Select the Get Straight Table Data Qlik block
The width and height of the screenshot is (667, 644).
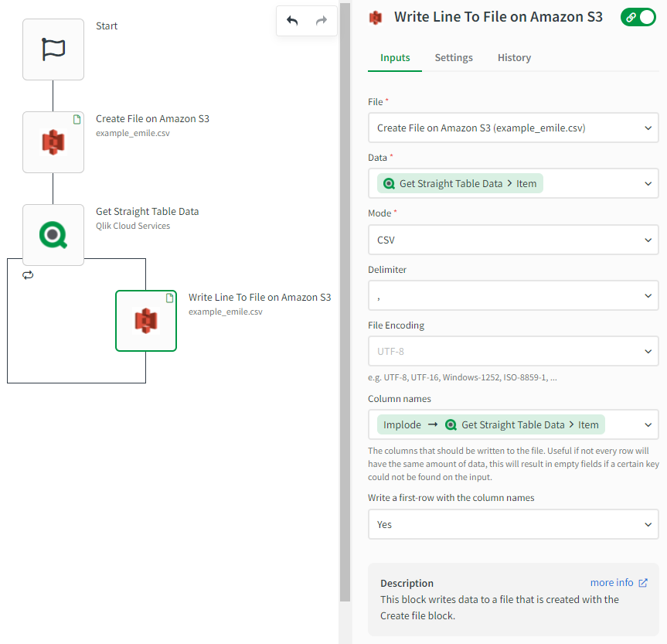point(53,235)
